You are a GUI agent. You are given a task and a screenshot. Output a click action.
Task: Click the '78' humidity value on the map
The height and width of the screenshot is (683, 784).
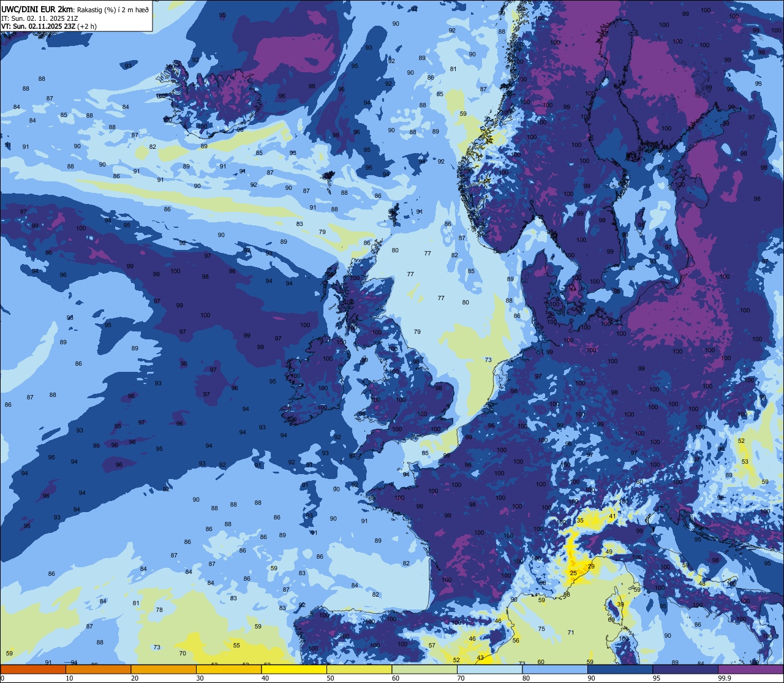[159, 609]
